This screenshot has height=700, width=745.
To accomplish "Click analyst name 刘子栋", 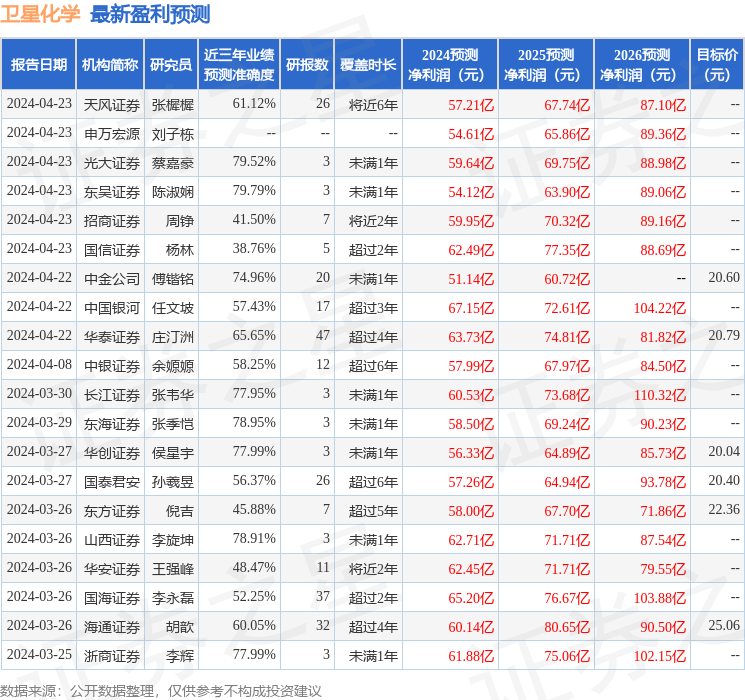I will (173, 134).
